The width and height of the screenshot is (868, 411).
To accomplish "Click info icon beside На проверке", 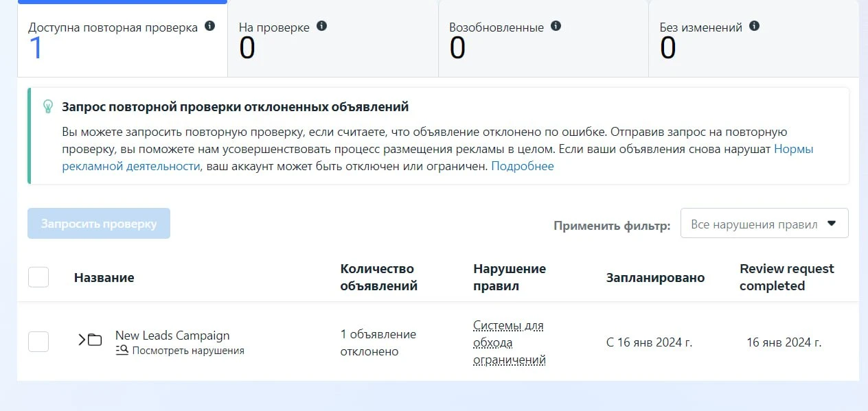I will (x=321, y=26).
